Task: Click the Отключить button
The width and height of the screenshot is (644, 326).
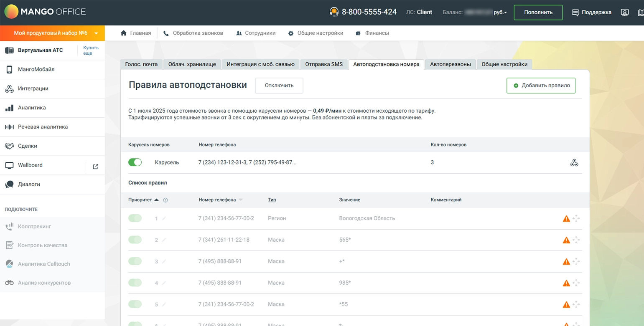Action: click(x=279, y=86)
